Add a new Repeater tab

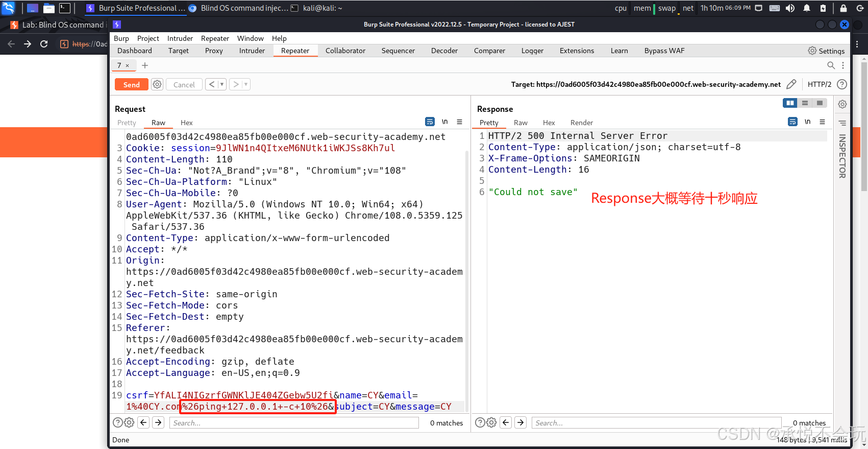(145, 65)
